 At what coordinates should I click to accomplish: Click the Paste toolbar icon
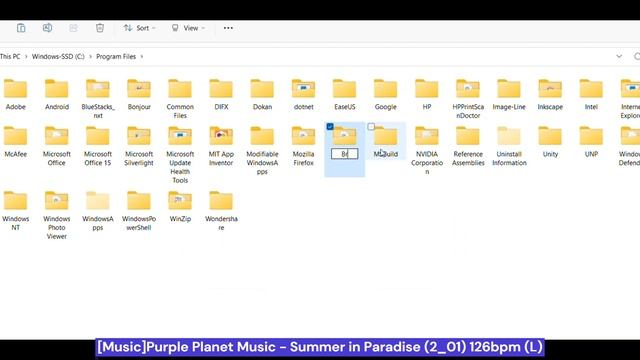pos(21,28)
